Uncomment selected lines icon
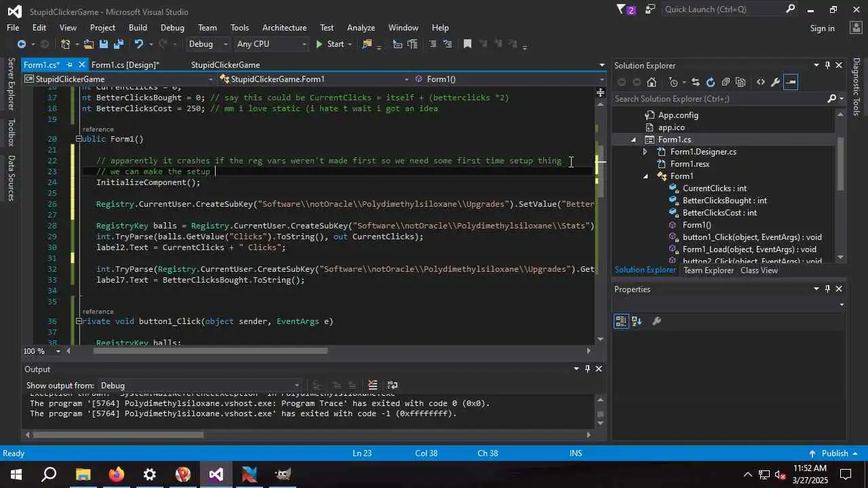868x488 pixels. 448,44
